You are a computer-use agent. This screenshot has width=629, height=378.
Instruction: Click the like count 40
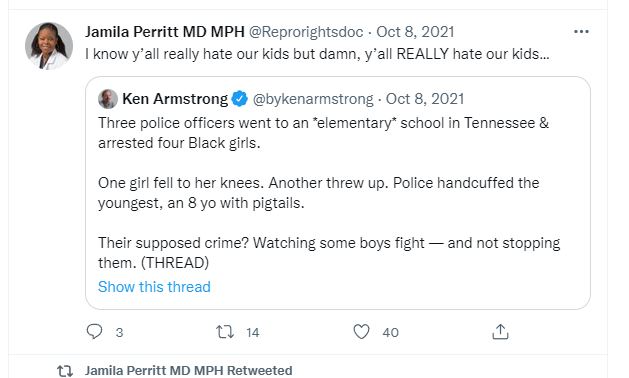coord(390,332)
